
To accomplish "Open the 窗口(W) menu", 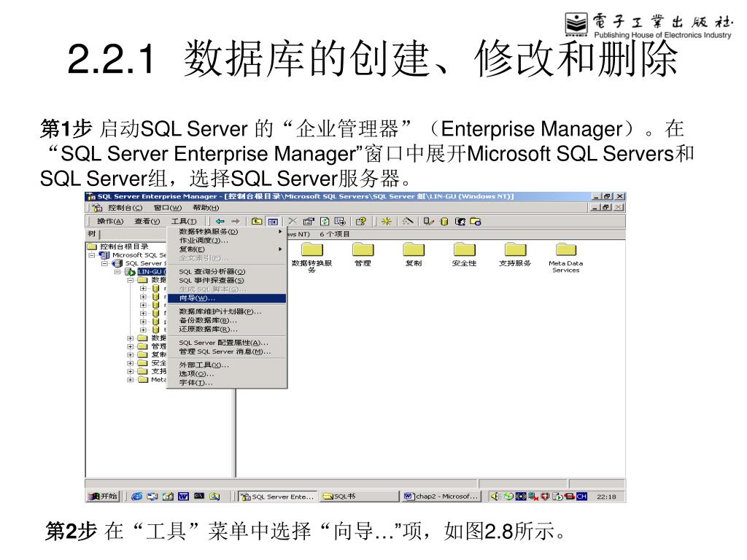I will point(168,208).
